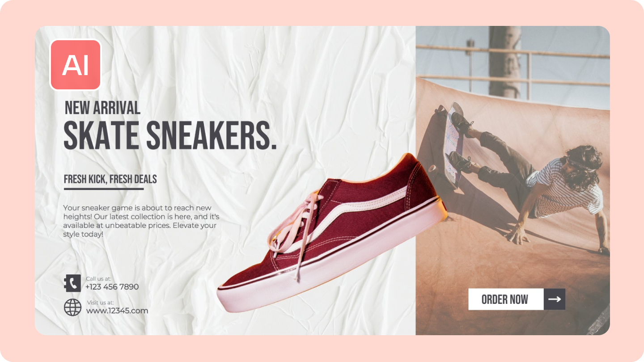Click the 'Visit us at:' label
This screenshot has width=644, height=362.
point(100,303)
